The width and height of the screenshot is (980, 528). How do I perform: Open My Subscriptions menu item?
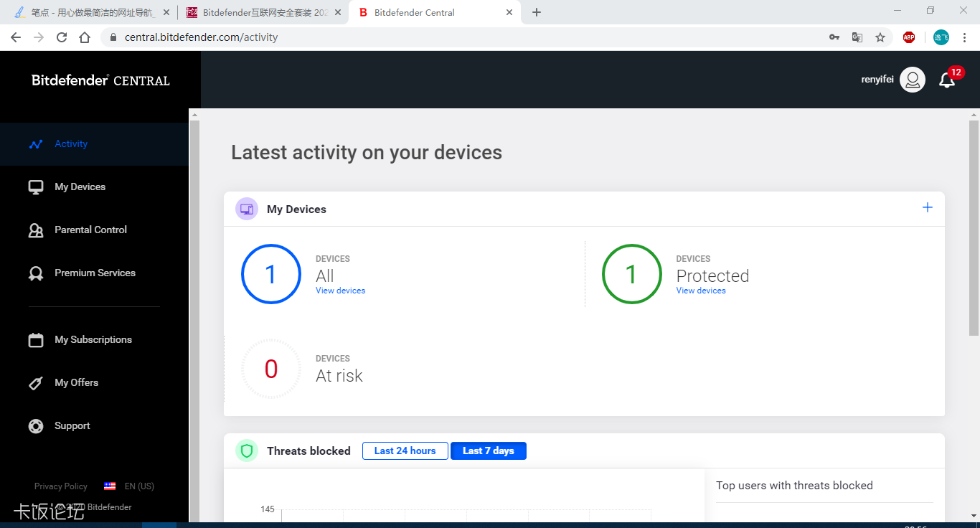click(x=95, y=340)
